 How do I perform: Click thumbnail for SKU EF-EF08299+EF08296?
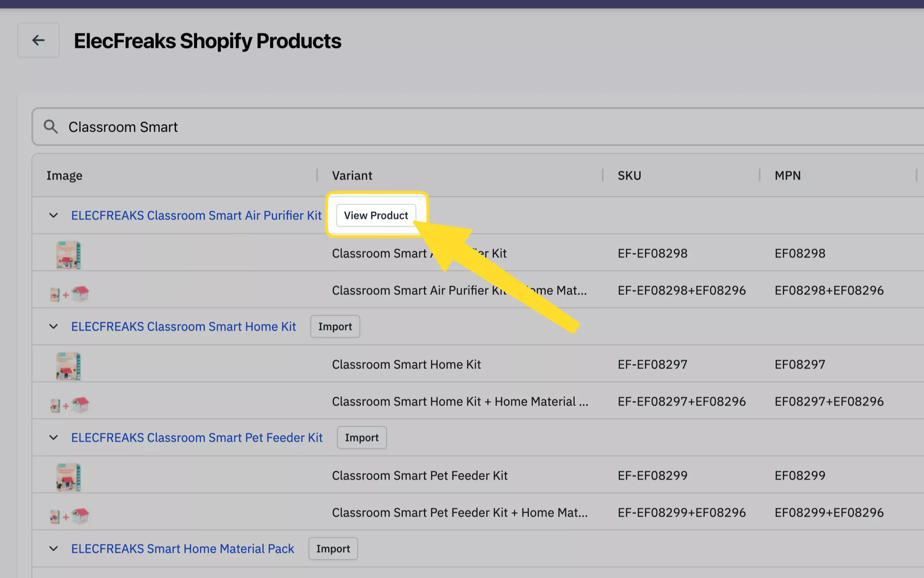pyautogui.click(x=69, y=516)
